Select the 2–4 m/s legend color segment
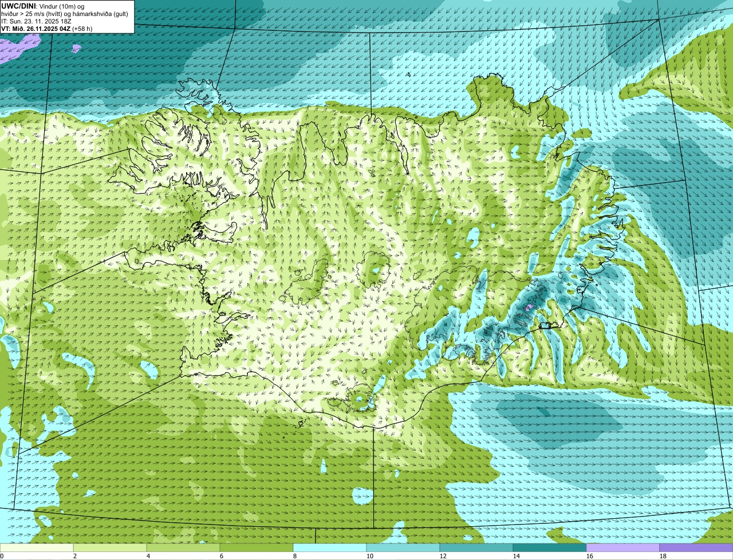This screenshot has height=560, width=733. (x=110, y=548)
